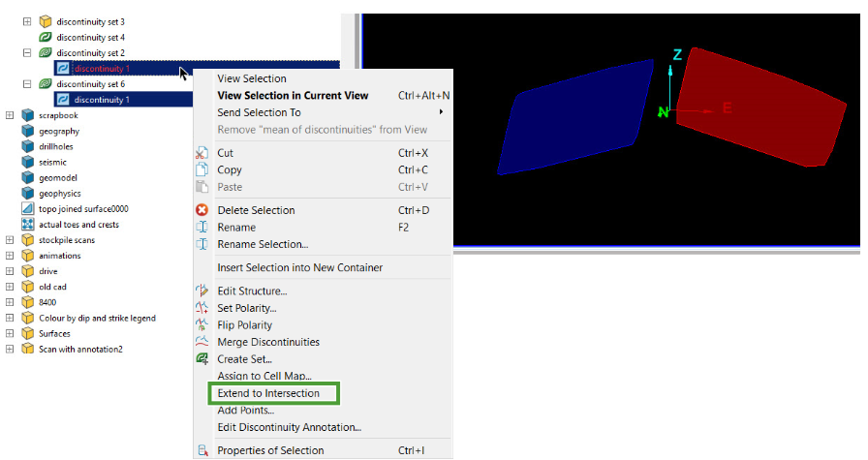Viewport: 868px width, 460px height.
Task: Click the Cut scissors icon
Action: point(202,153)
